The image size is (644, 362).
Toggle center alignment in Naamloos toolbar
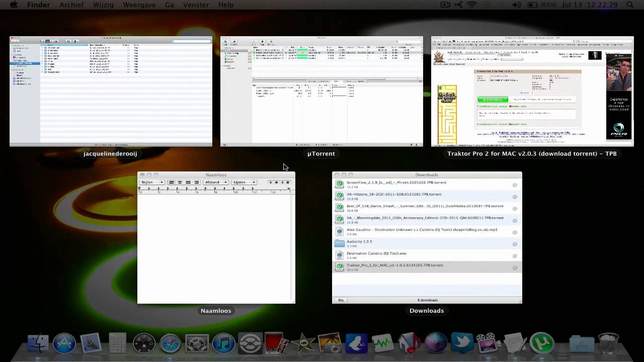coord(180,182)
